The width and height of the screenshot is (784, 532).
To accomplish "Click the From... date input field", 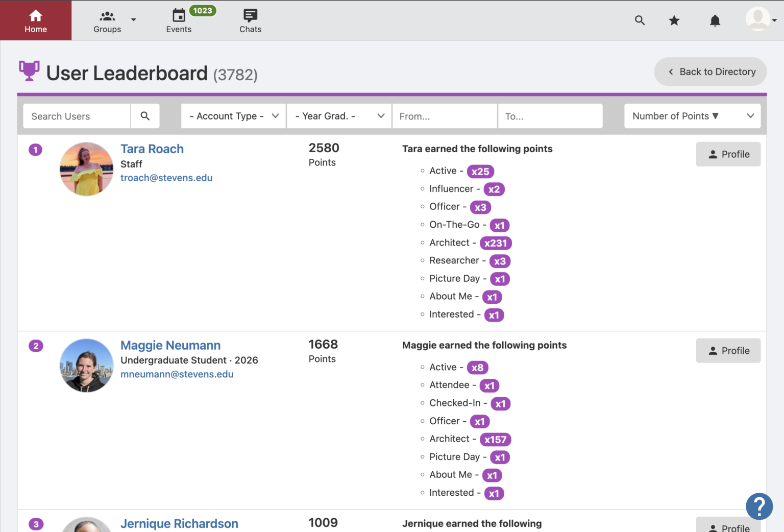I will 444,116.
